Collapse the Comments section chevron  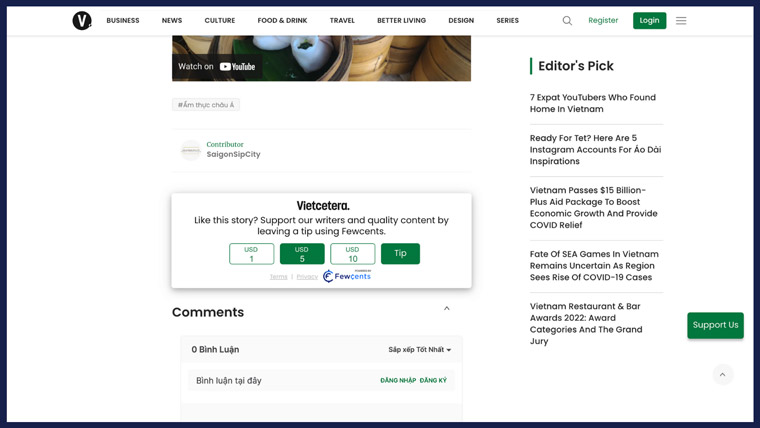point(447,309)
